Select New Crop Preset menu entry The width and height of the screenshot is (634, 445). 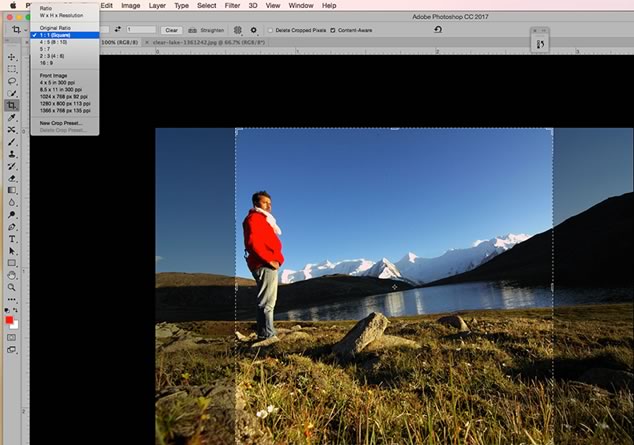pyautogui.click(x=61, y=123)
